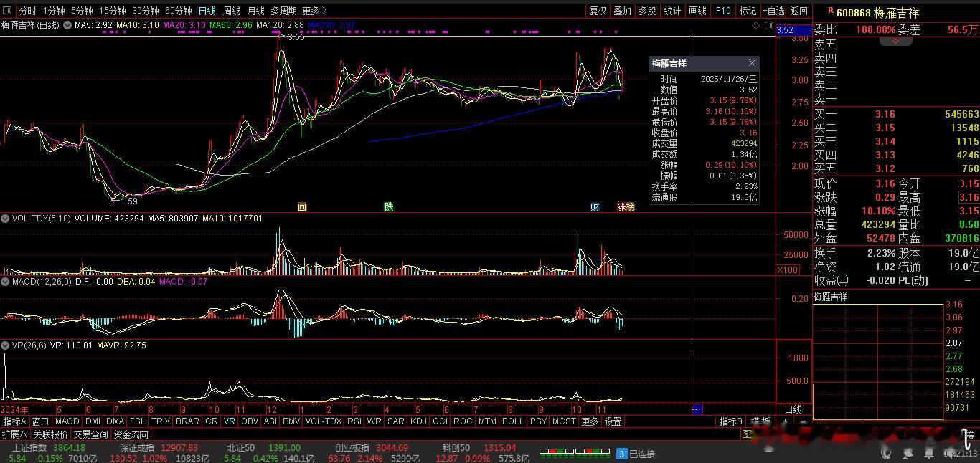Click the X100 volume scale label
This screenshot has width=980, height=463.
coord(788,269)
